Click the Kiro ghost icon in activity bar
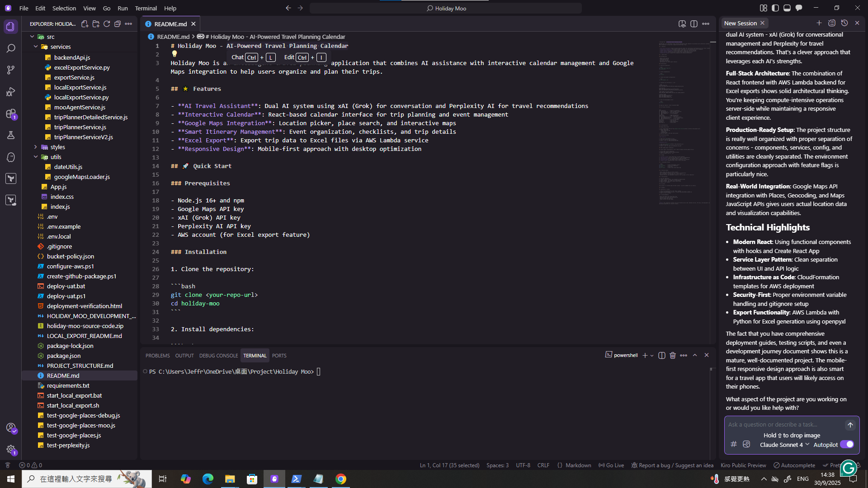The width and height of the screenshot is (868, 488). coord(11,157)
